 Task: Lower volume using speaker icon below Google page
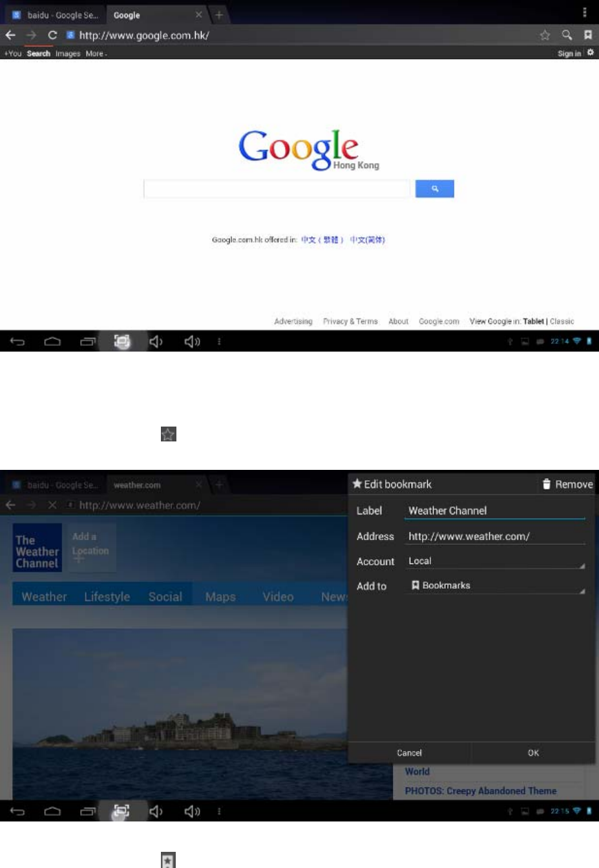pyautogui.click(x=156, y=341)
